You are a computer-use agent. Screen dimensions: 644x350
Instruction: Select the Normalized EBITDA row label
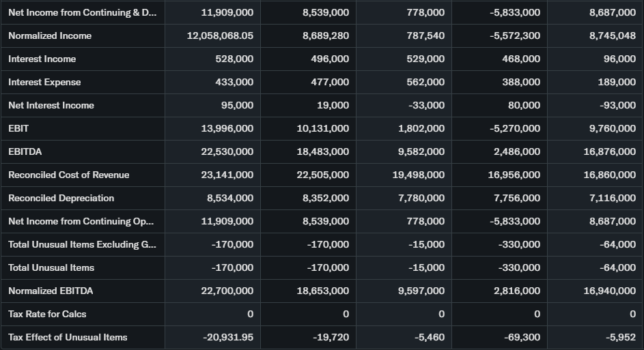pyautogui.click(x=51, y=291)
